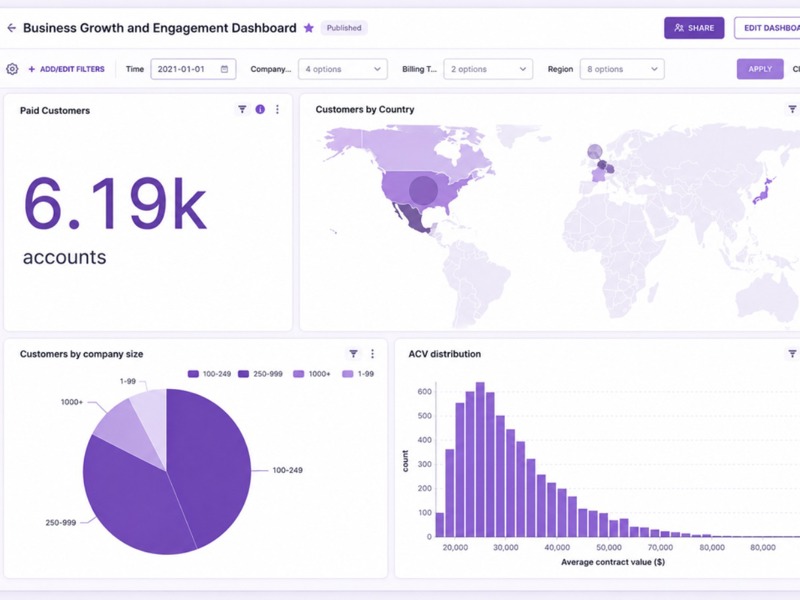Screen dimensions: 800x600
Task: Expand the Region 8 options dropdown
Action: pos(622,69)
